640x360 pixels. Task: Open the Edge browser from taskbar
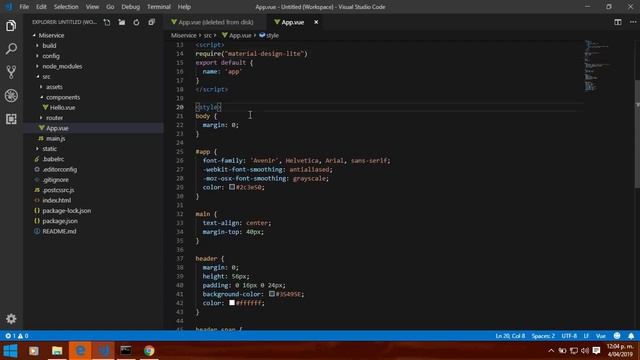point(80,351)
